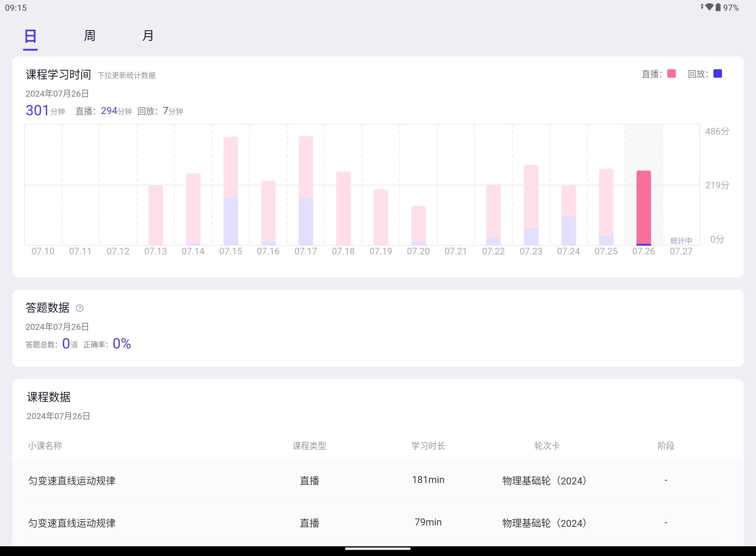Image resolution: width=756 pixels, height=556 pixels.
Task: Switch to the 日 (daily) tab
Action: [31, 36]
